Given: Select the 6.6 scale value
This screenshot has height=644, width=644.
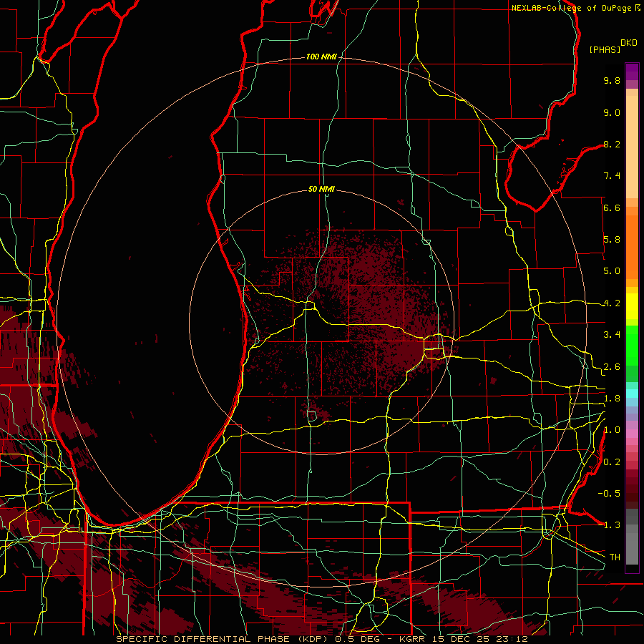Looking at the screenshot, I should click(x=612, y=208).
